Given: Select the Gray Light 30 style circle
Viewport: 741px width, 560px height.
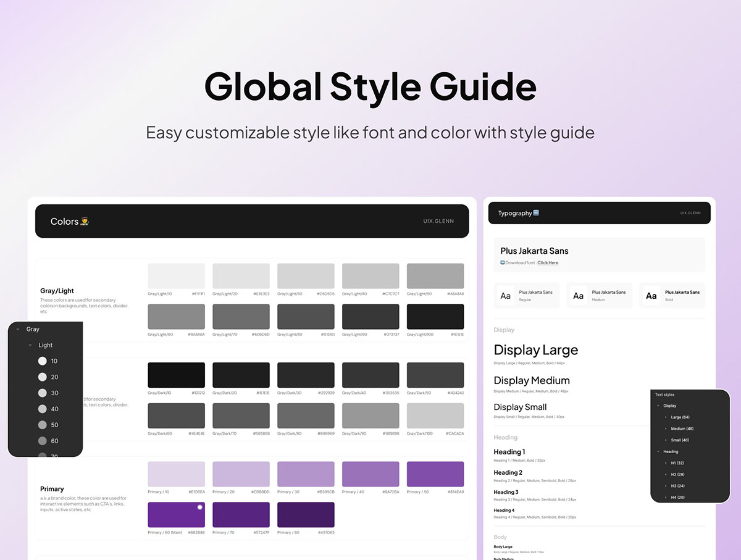Looking at the screenshot, I should (42, 393).
